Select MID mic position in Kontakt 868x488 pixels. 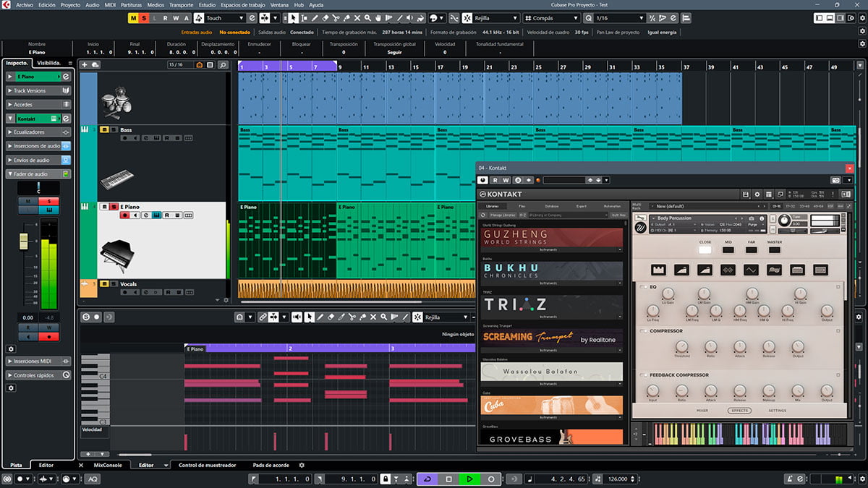(x=728, y=250)
